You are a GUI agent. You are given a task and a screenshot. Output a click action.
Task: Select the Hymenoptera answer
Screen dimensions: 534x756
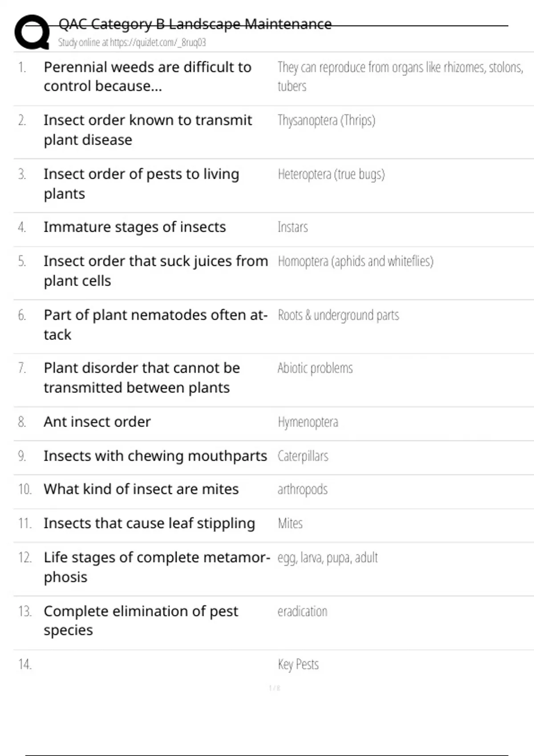click(x=307, y=422)
